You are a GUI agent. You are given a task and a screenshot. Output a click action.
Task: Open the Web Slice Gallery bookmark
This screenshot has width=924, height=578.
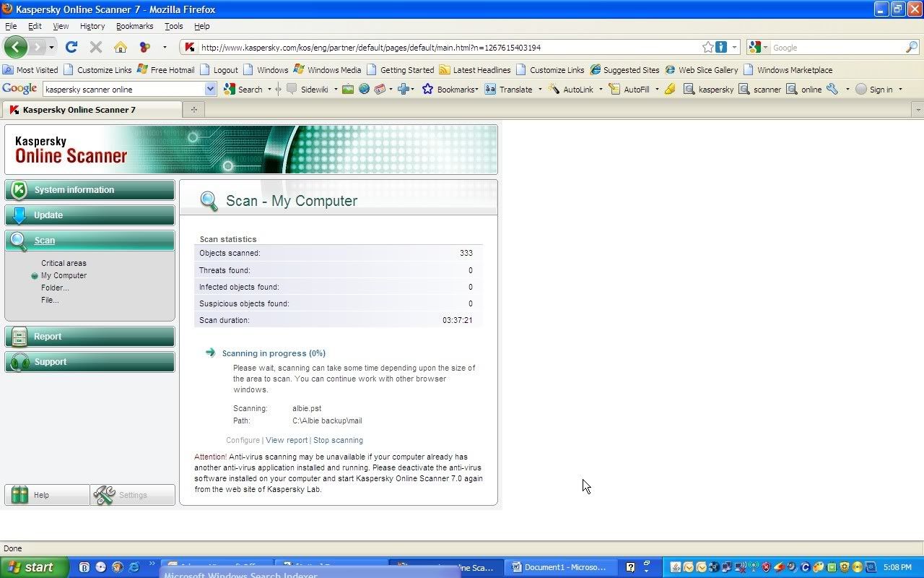click(x=702, y=70)
